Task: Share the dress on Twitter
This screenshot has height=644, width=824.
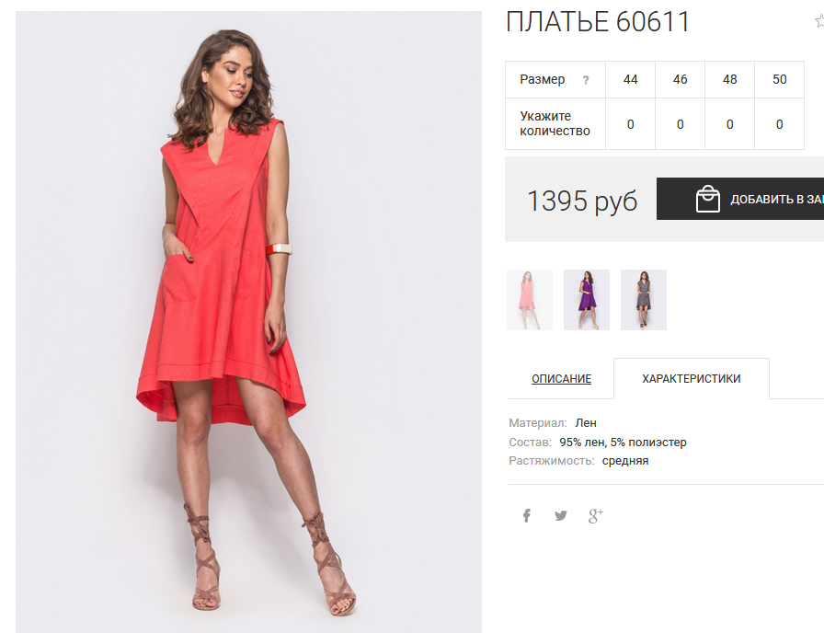Action: click(x=561, y=516)
